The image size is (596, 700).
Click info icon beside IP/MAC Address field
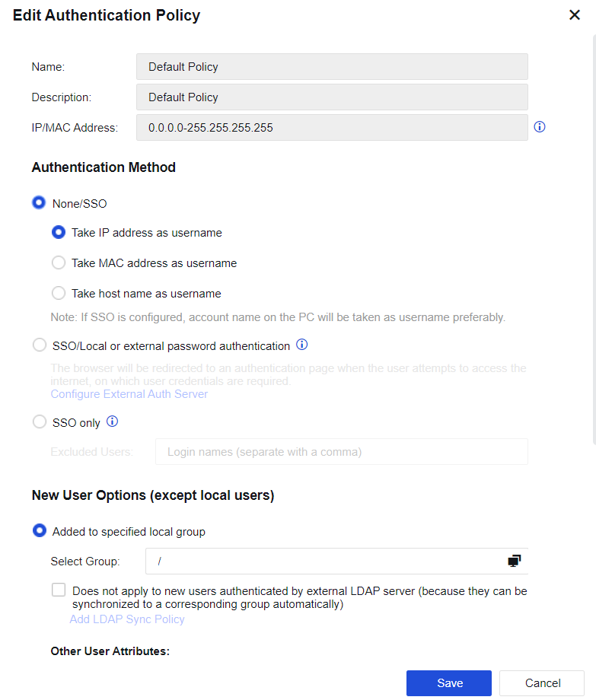tap(540, 127)
